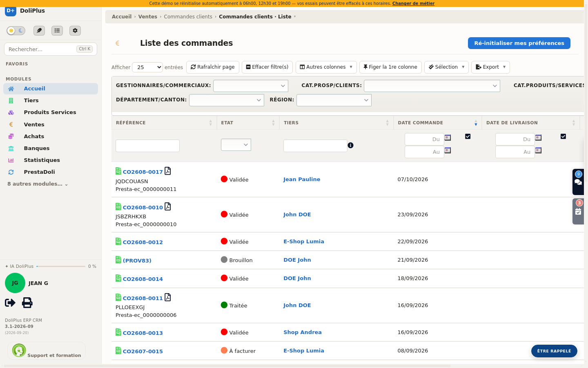Screen dimensions: 588x368
Task: Open calendar picker for Date de livraison Du
Action: [x=539, y=138]
